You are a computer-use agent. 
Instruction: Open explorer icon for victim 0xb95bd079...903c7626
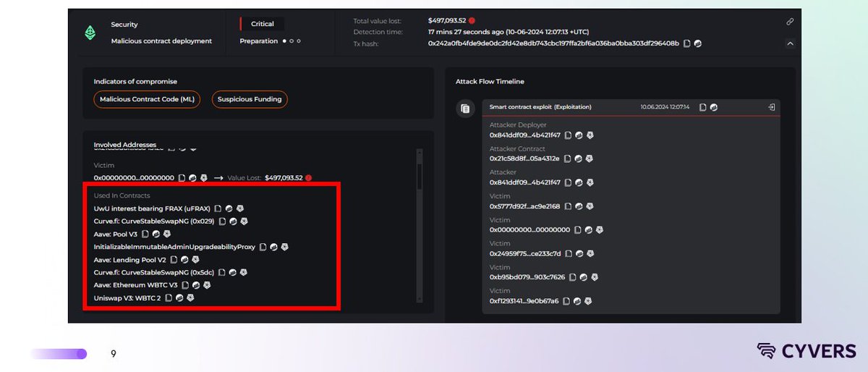click(583, 277)
